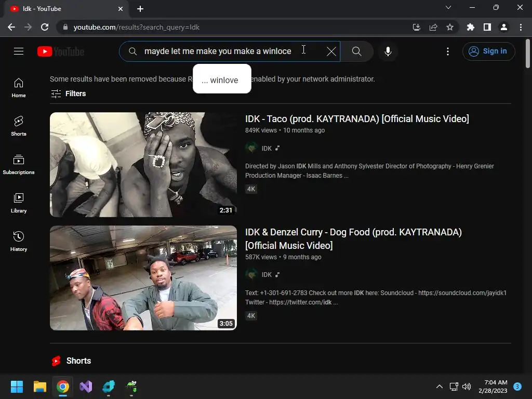This screenshot has width=532, height=399.
Task: Select the 'Idk - YouTube' tab
Action: coord(66,9)
